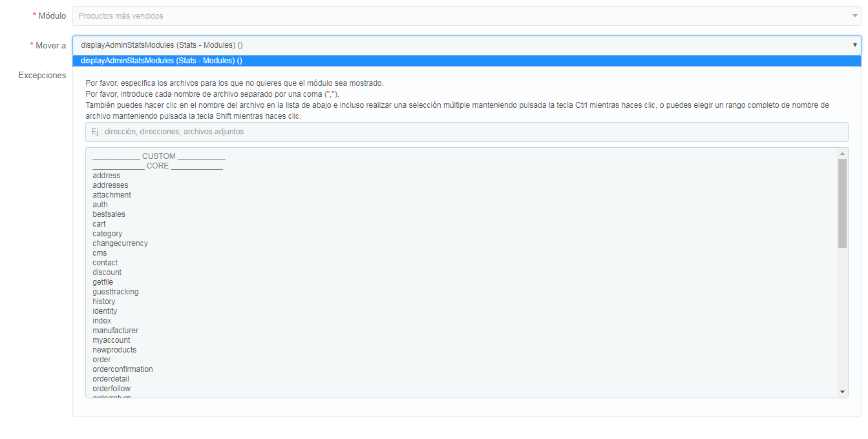The width and height of the screenshot is (868, 439).
Task: Click the file list scroll-up arrow
Action: [842, 154]
